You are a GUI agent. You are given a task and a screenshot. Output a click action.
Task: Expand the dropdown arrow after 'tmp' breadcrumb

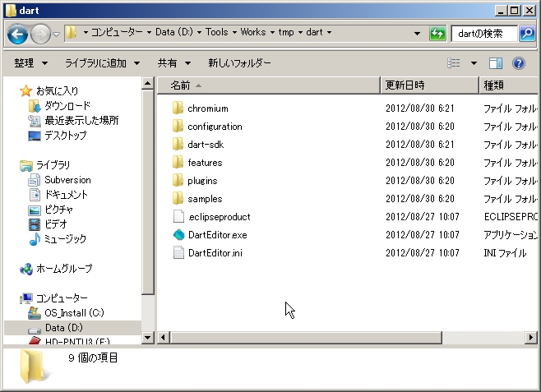coord(300,32)
